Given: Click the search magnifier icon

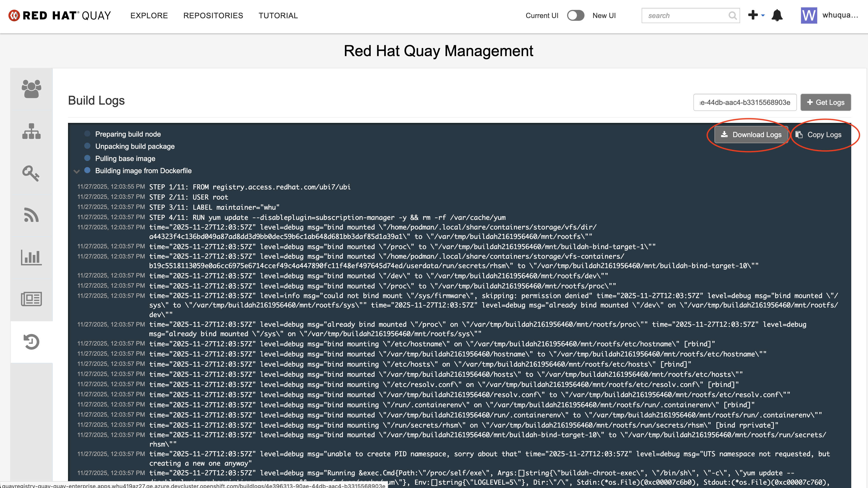Looking at the screenshot, I should tap(732, 15).
